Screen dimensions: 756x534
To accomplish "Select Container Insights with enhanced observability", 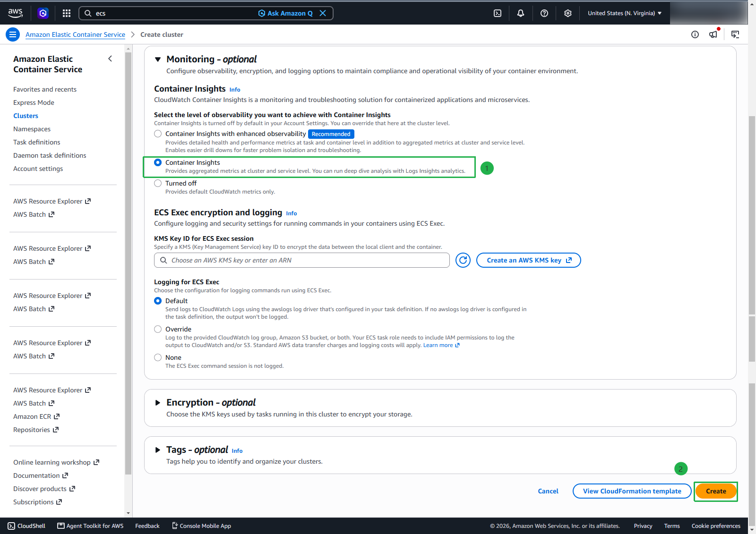I will 158,134.
